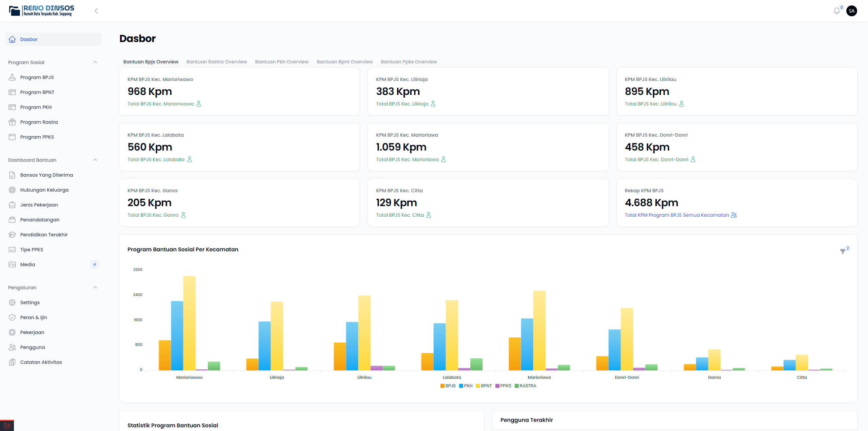
Task: Open Hubungan Keluarga from its sidebar icon
Action: [x=12, y=190]
